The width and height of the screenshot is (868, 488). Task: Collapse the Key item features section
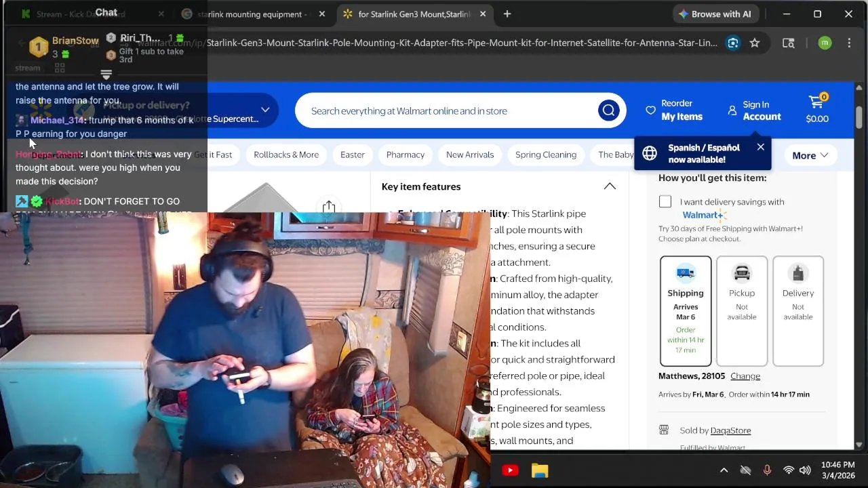pos(610,186)
